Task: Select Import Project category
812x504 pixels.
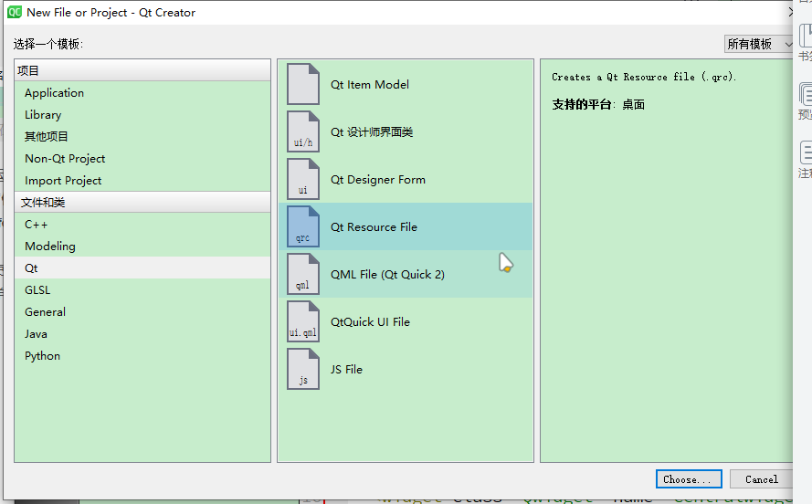Action: pyautogui.click(x=142, y=180)
